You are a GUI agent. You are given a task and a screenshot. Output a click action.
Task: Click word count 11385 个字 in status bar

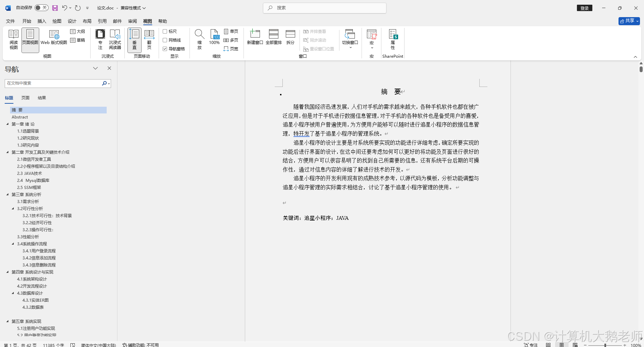(53, 345)
